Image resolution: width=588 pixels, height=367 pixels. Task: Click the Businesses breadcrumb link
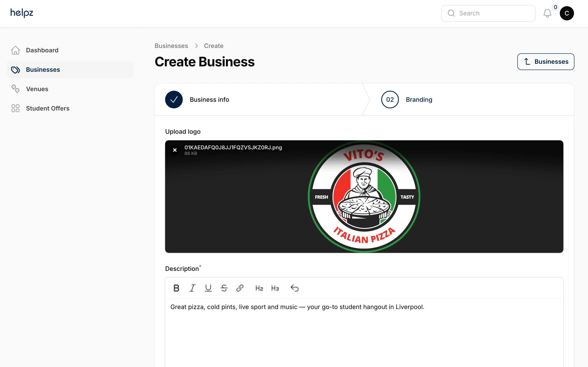tap(171, 46)
